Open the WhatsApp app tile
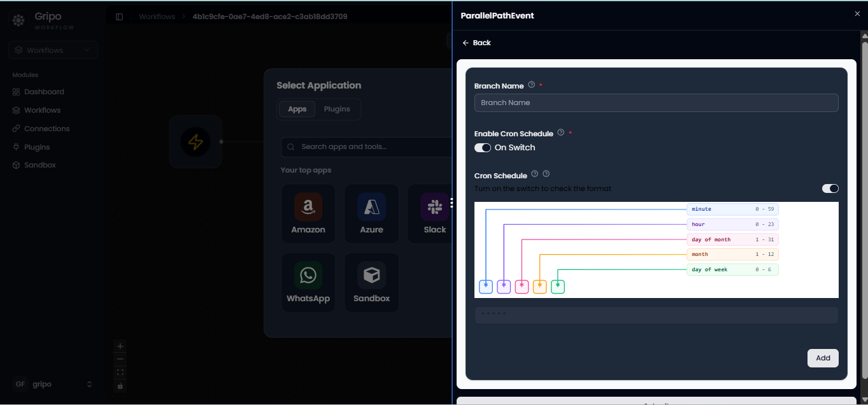Viewport: 868px width, 405px height. click(308, 283)
